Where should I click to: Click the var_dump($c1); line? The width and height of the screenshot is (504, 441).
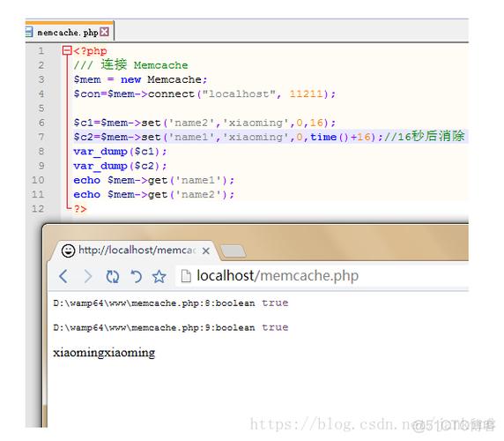[x=120, y=152]
